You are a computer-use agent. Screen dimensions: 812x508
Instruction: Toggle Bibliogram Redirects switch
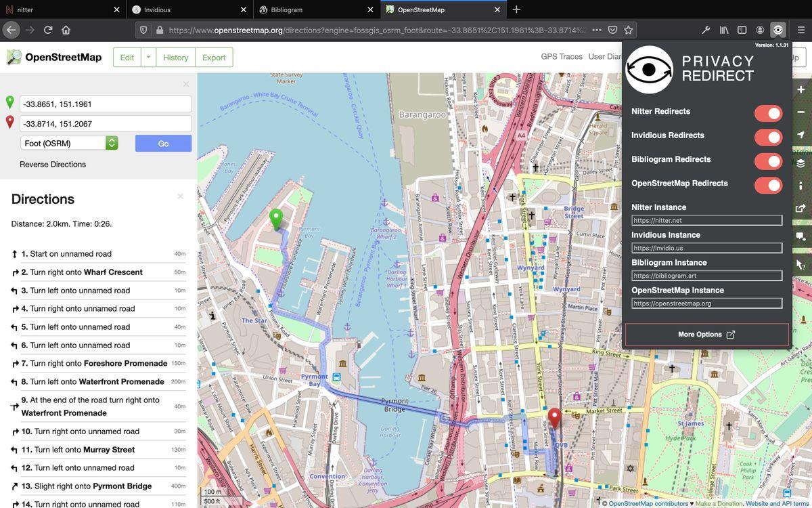pyautogui.click(x=768, y=161)
